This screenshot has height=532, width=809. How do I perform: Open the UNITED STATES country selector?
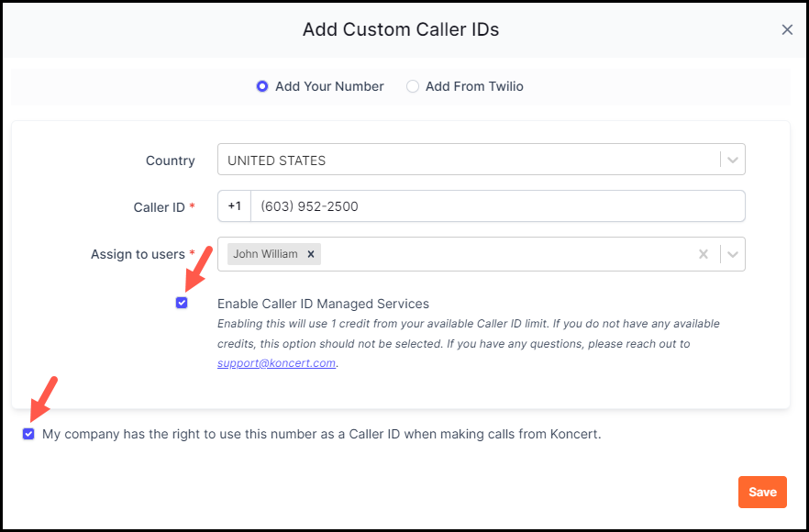click(482, 160)
